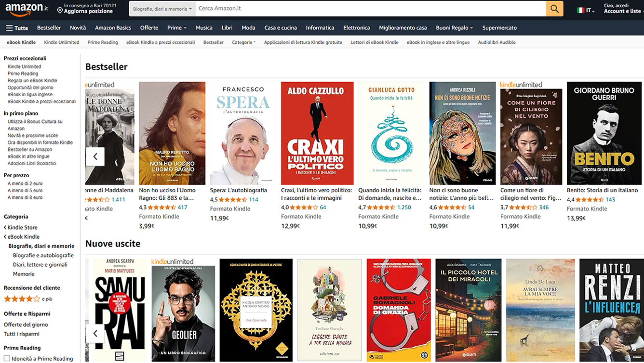Image resolution: width=644 pixels, height=363 pixels.
Task: Open Account e liste dropdown
Action: pos(622,9)
